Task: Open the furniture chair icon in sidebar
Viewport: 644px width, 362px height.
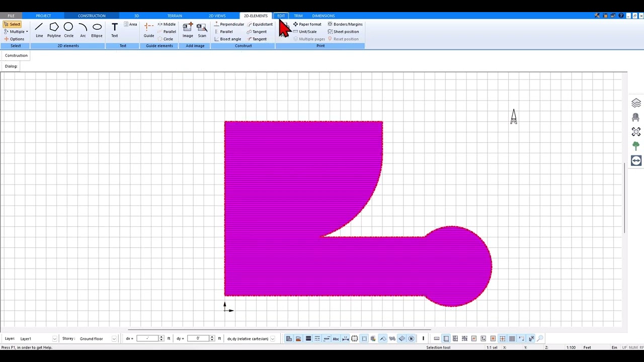Action: (636, 117)
